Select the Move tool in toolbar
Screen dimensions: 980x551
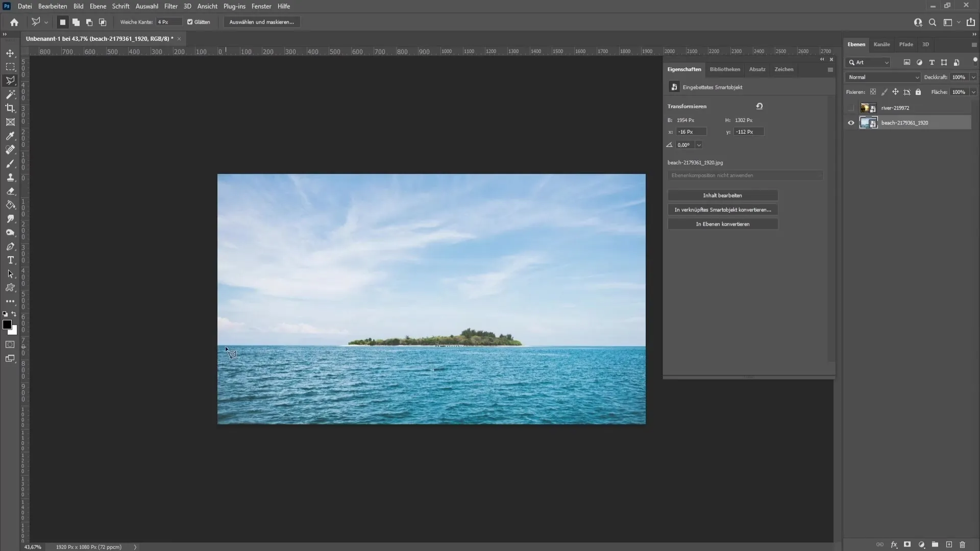point(10,53)
